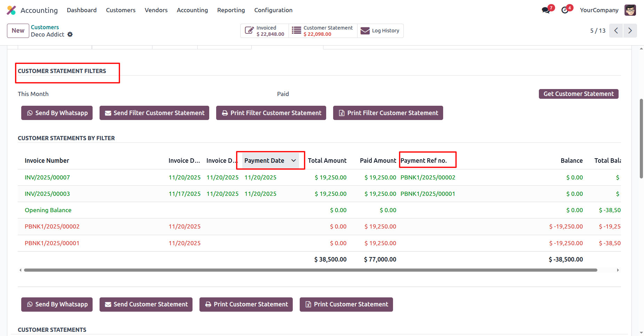Open the chat messages icon
The height and width of the screenshot is (336, 644).
545,10
